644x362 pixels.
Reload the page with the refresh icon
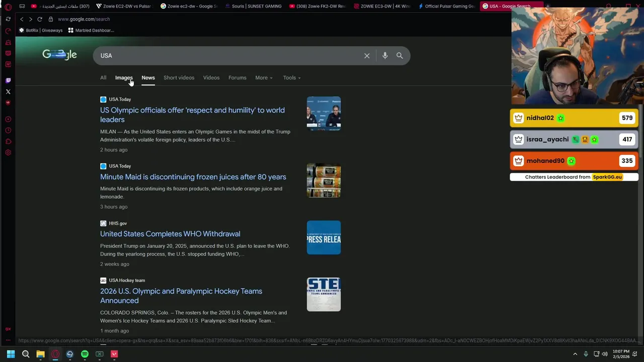[40, 19]
